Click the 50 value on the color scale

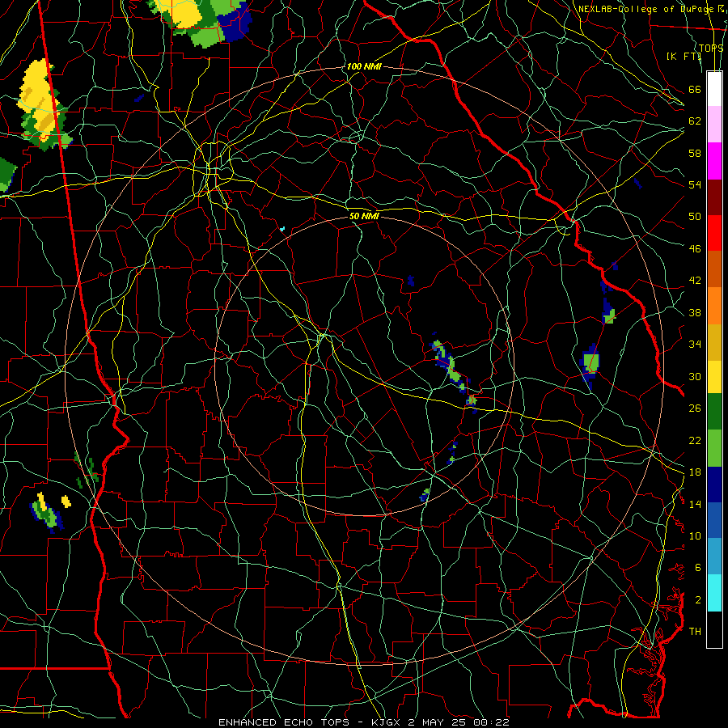click(x=695, y=217)
